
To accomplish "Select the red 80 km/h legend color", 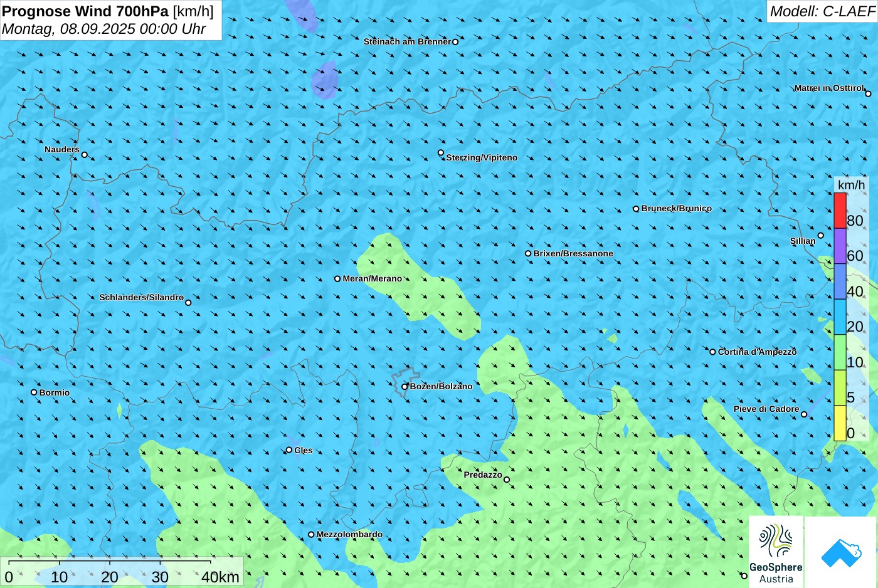I will [x=840, y=211].
